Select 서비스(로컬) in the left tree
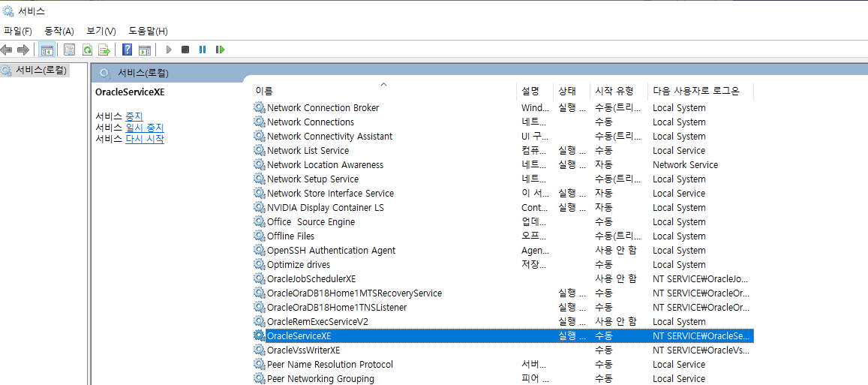The image size is (868, 385). [41, 71]
